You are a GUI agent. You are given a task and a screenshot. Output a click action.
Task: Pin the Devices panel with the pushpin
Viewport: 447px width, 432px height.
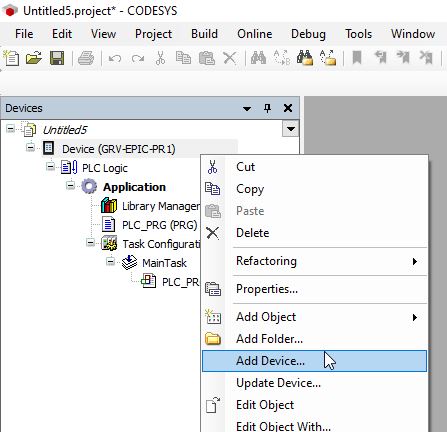click(x=267, y=108)
